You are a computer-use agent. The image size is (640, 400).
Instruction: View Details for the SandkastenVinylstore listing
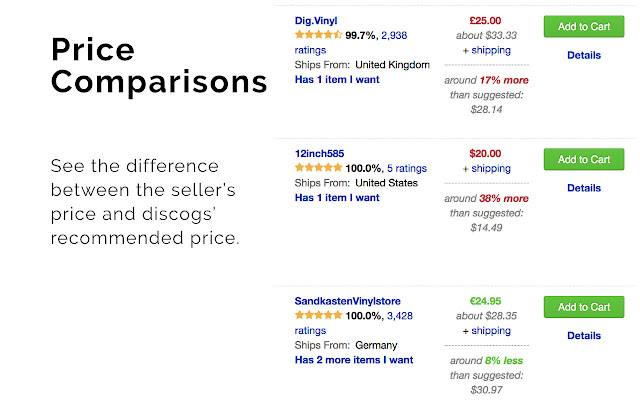coord(584,336)
